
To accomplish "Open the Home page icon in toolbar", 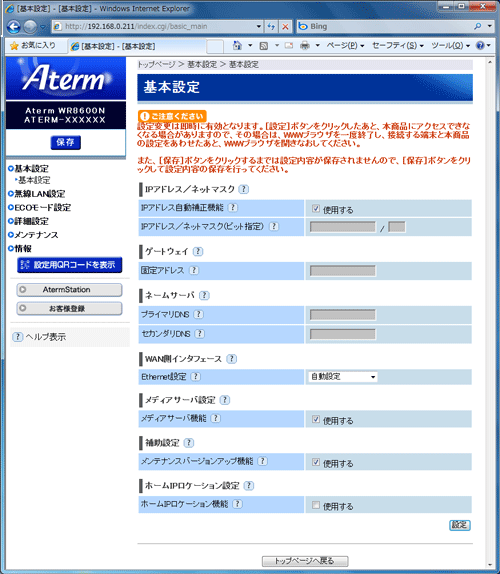I will click(x=237, y=45).
